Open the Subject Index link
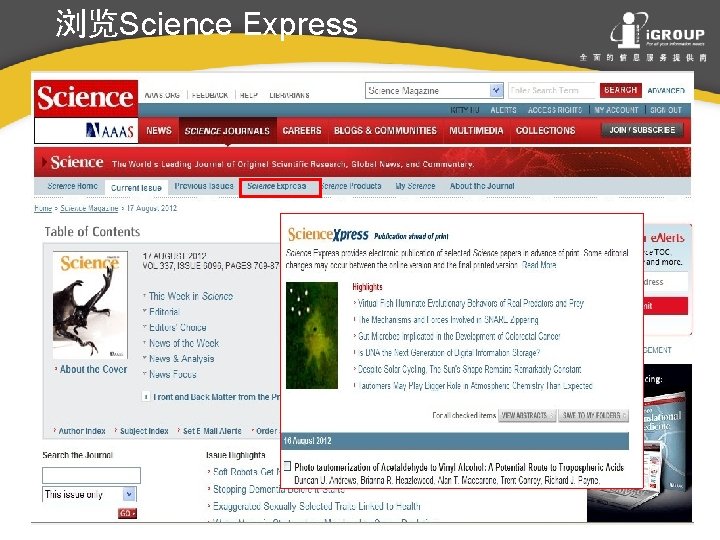720x540 pixels. [144, 431]
